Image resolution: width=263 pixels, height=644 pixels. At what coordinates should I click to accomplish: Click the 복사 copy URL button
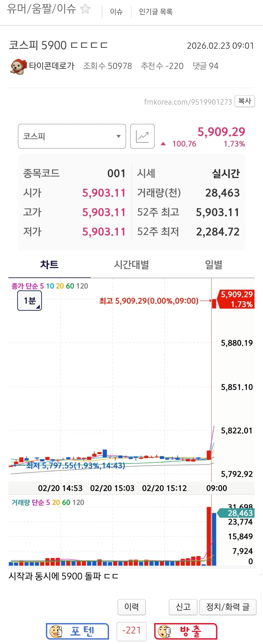(x=244, y=101)
